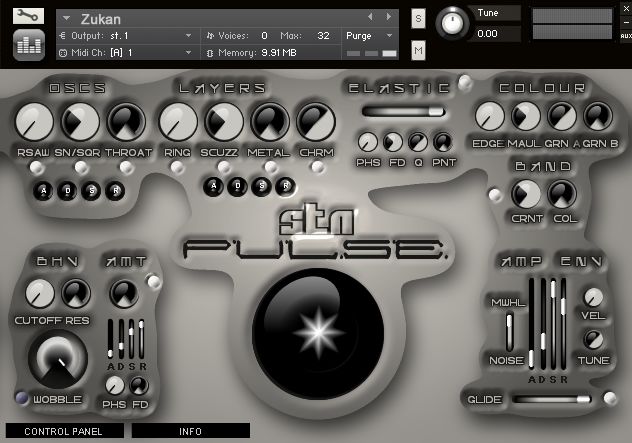
Task: Toggle the Solo (S) button
Action: click(x=418, y=19)
